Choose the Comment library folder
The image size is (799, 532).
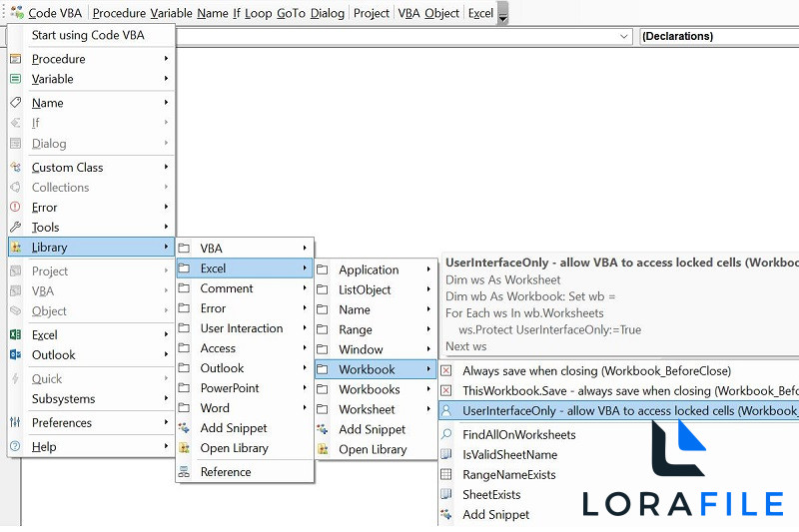coord(245,288)
